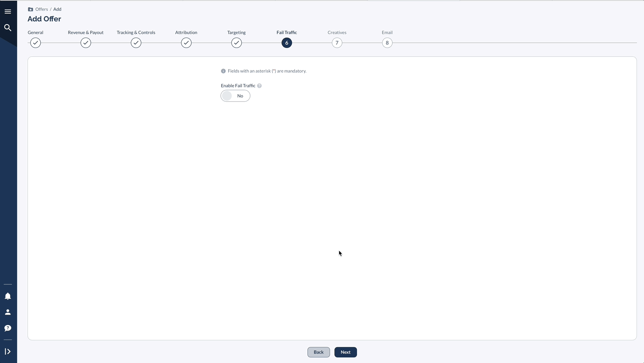Click the help icon beside Enable Fail Traffic
The image size is (644, 363).
[259, 86]
